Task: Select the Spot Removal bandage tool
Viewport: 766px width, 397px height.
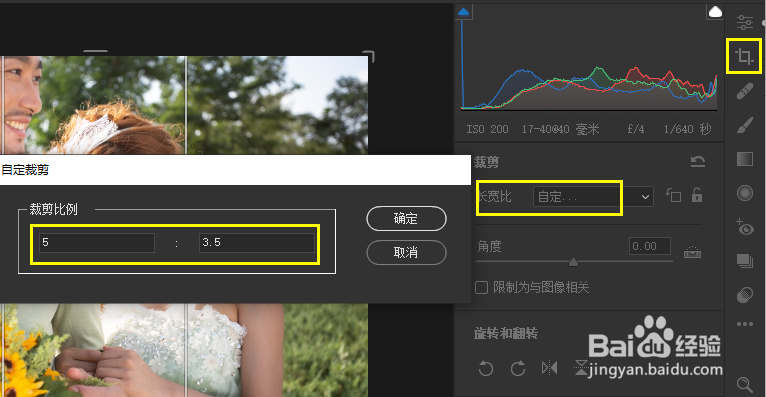Action: tap(745, 91)
